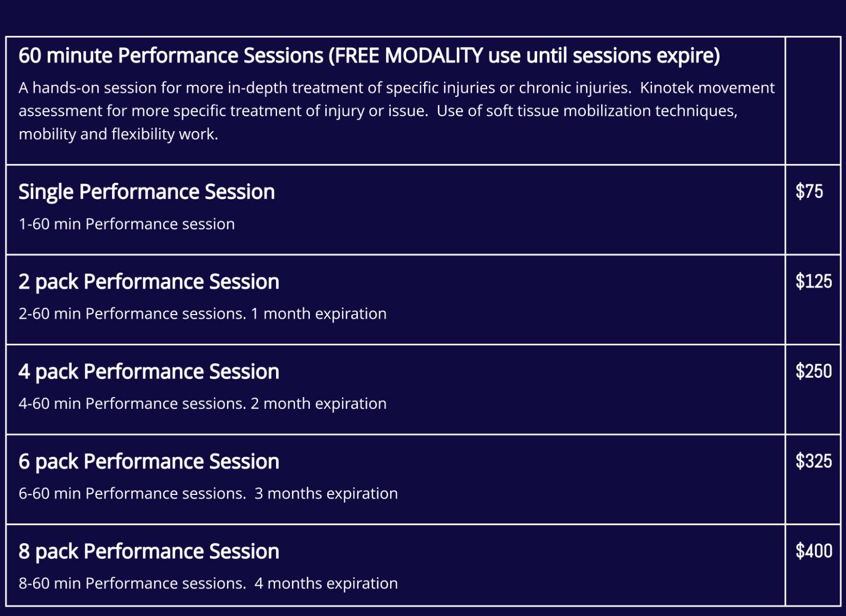The image size is (846, 616).
Task: Select the '2 pack Performance Session' heading
Action: pos(149,282)
